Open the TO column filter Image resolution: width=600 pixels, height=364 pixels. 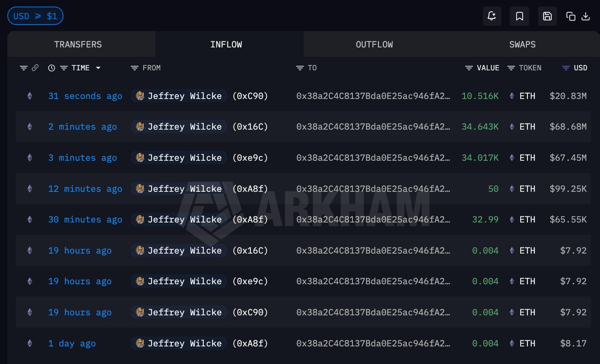click(300, 68)
